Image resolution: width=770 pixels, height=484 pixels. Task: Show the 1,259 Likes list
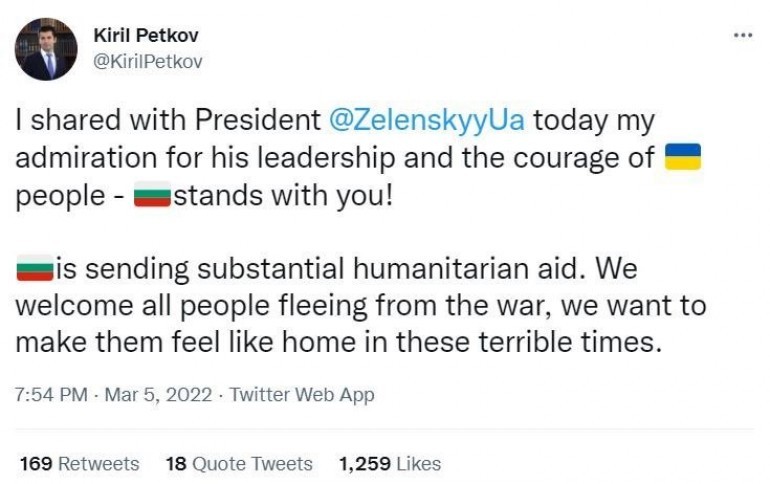390,463
